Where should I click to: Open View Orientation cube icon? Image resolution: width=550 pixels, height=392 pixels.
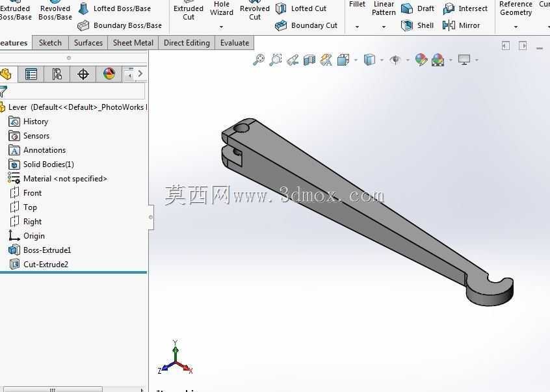(343, 60)
